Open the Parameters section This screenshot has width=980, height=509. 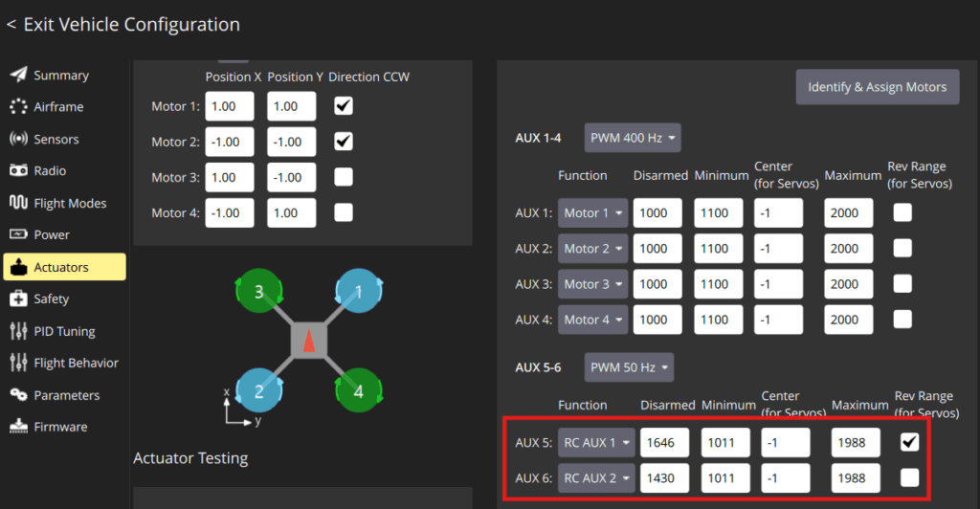(x=64, y=395)
